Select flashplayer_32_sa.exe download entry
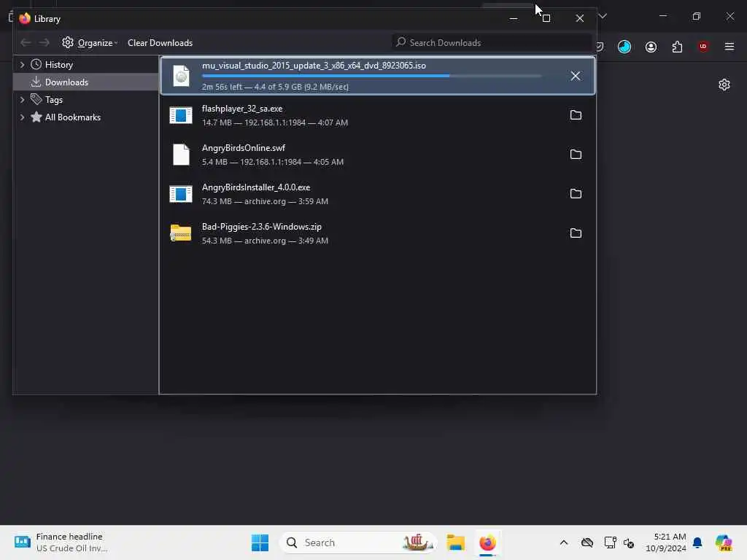The height and width of the screenshot is (560, 747). [x=378, y=115]
